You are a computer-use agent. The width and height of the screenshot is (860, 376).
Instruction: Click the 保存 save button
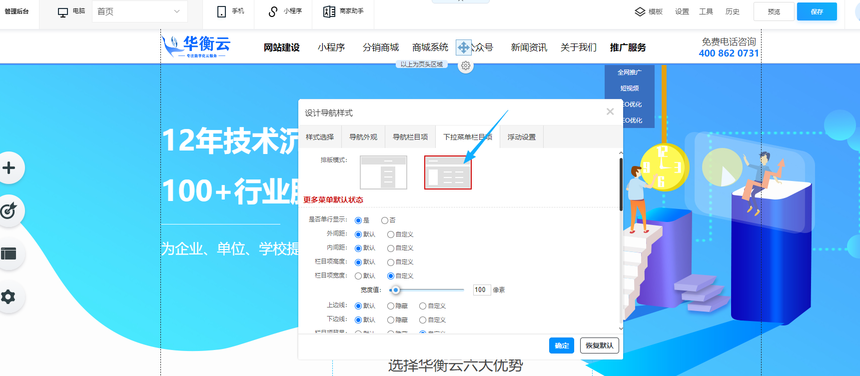tap(817, 12)
